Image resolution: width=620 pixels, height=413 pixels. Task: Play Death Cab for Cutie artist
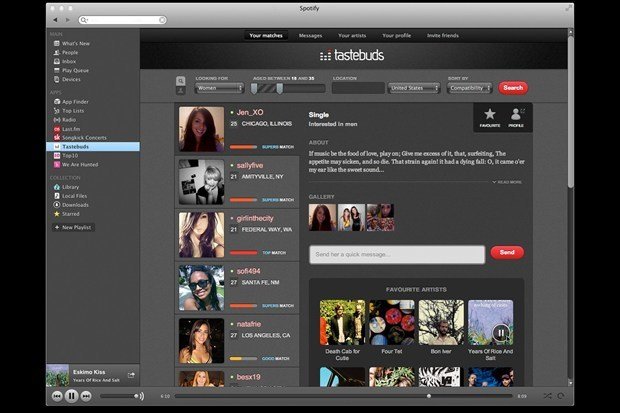pyautogui.click(x=342, y=322)
